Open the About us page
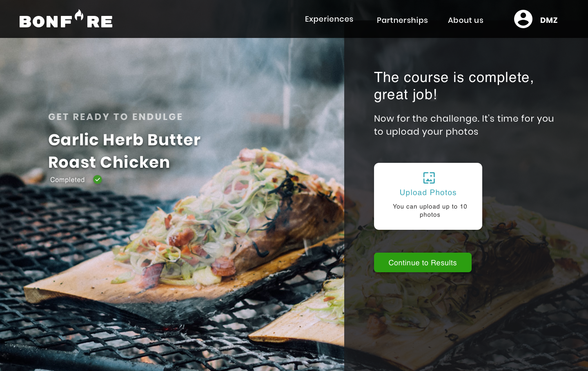Viewport: 588px width, 371px height. pyautogui.click(x=465, y=20)
